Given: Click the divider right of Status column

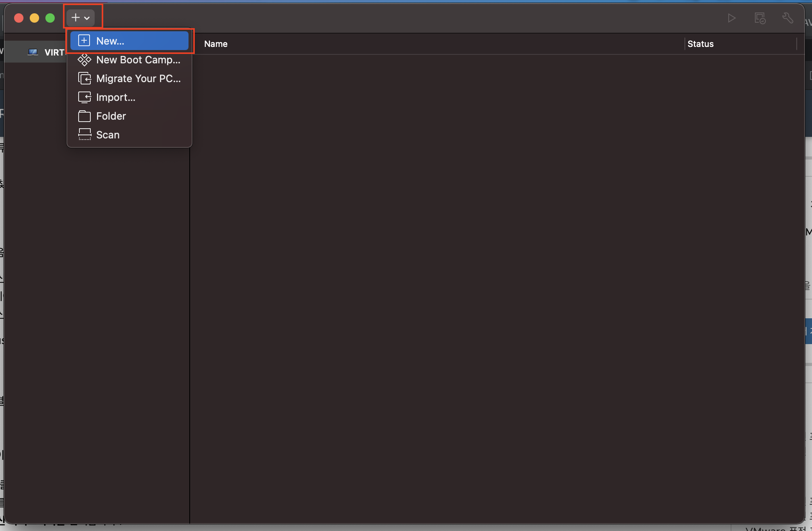Looking at the screenshot, I should (x=796, y=44).
